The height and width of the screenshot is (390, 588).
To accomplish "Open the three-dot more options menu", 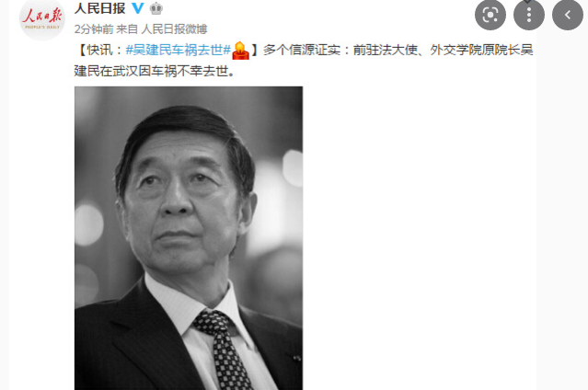I will 529,15.
